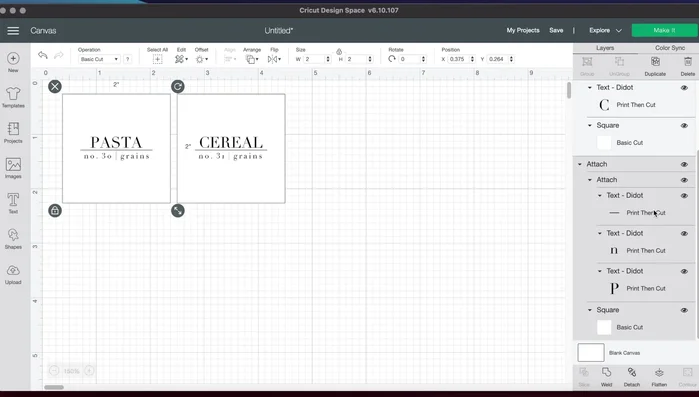The height and width of the screenshot is (397, 699).
Task: Delete the selected layer
Action: pos(687,66)
